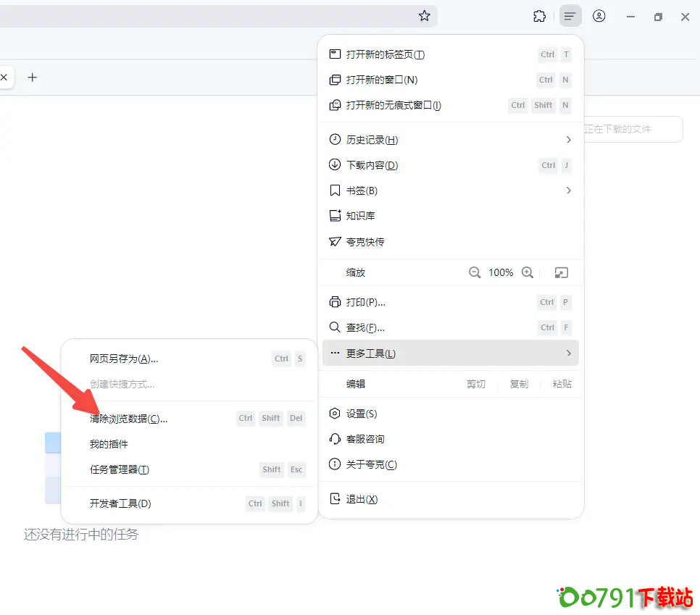Choose 打开新的无痕式窗口 menu entry

tap(393, 105)
